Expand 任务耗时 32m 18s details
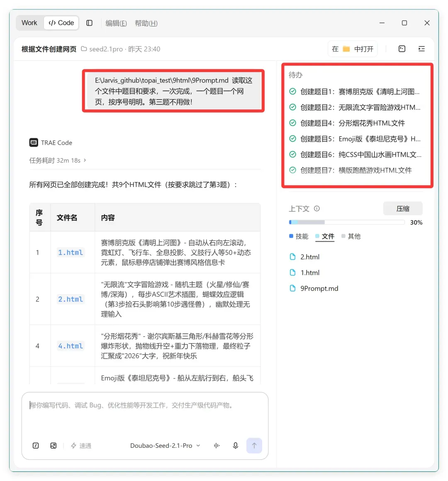The image size is (448, 481). [57, 160]
